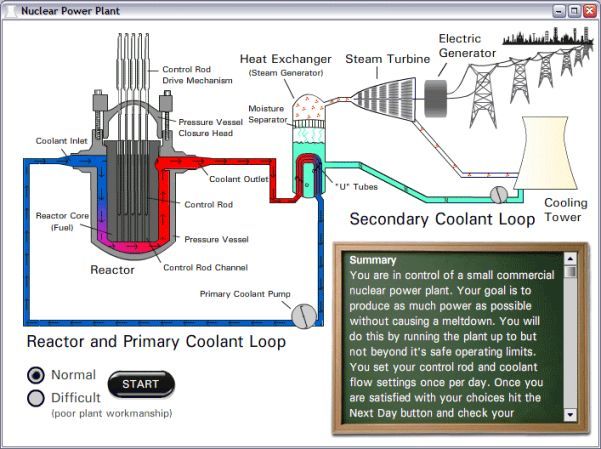Click the city skyline icon
Image resolution: width=601 pixels, height=449 pixels.
(x=547, y=36)
